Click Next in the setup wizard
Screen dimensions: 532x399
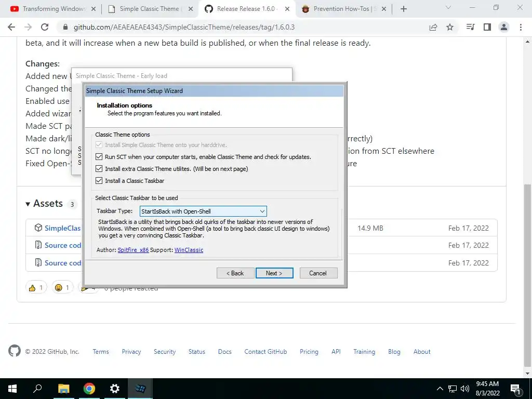click(x=274, y=273)
